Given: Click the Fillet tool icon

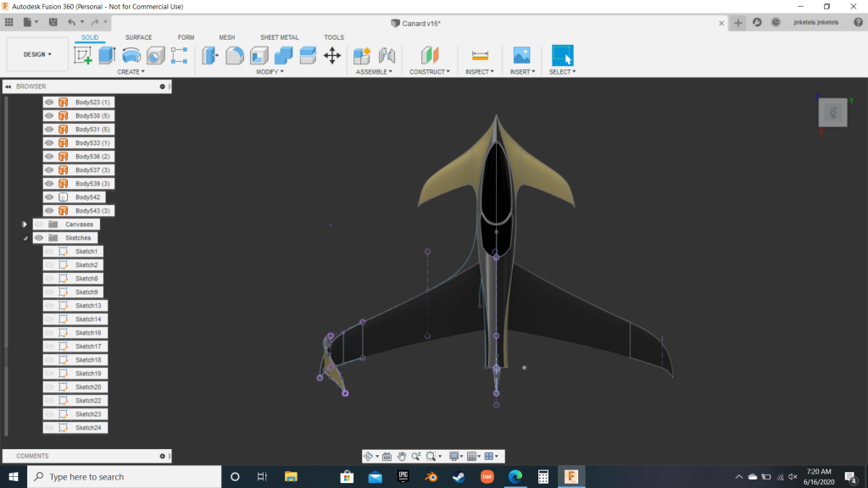Looking at the screenshot, I should pyautogui.click(x=235, y=56).
